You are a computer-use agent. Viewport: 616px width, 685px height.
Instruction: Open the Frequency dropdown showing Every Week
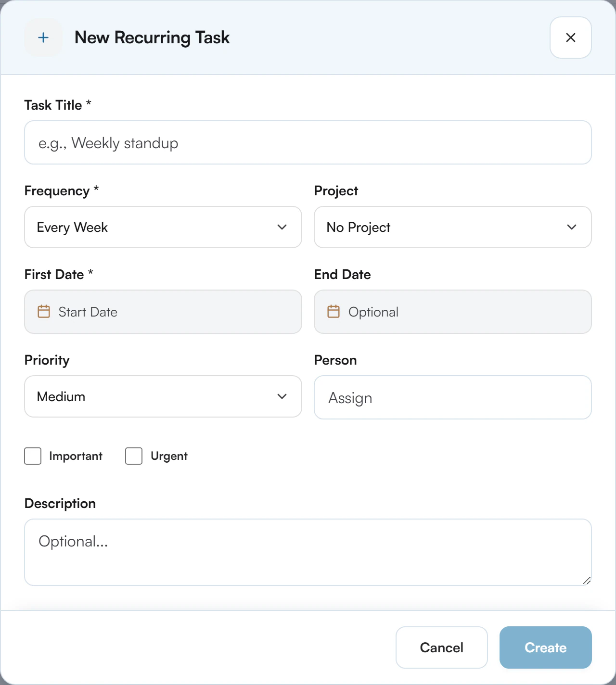pos(163,227)
